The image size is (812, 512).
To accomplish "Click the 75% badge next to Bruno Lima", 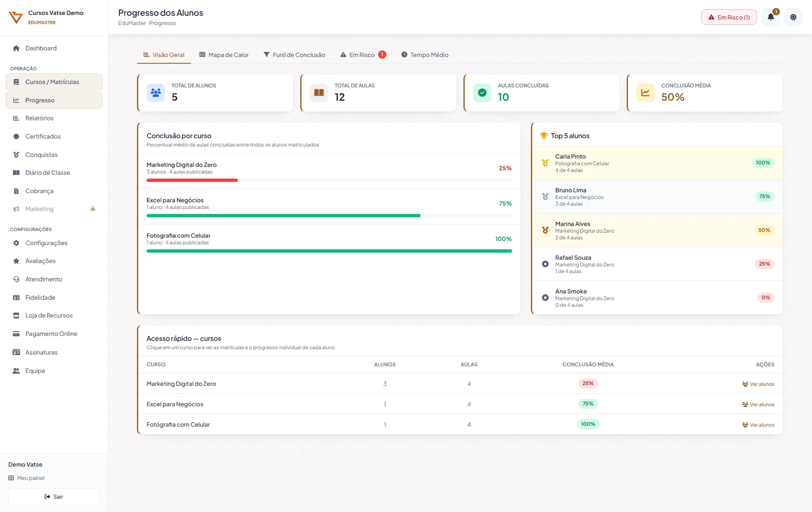I will point(765,196).
